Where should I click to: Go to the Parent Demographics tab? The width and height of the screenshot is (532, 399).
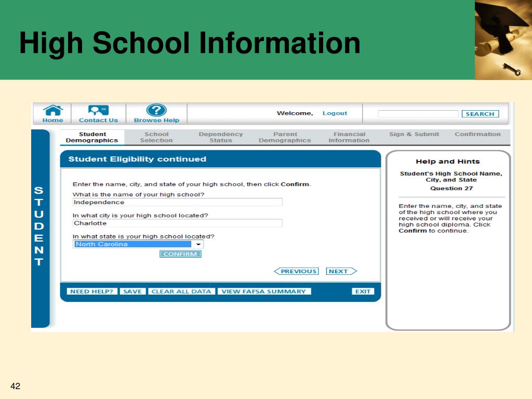285,137
